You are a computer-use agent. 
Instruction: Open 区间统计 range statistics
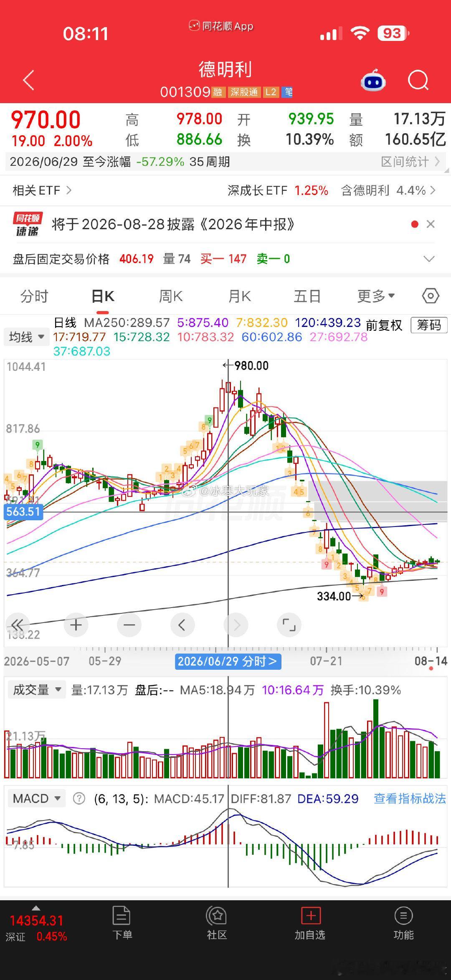click(x=410, y=162)
